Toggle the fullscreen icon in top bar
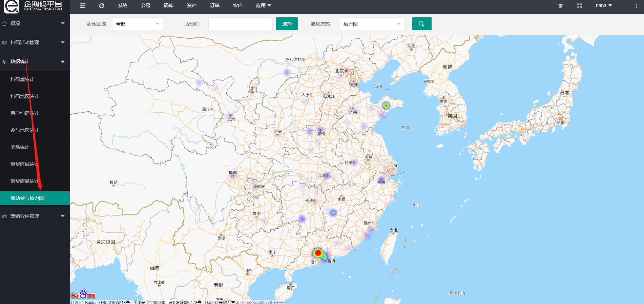Screen dimensions: 644x304 580,6
